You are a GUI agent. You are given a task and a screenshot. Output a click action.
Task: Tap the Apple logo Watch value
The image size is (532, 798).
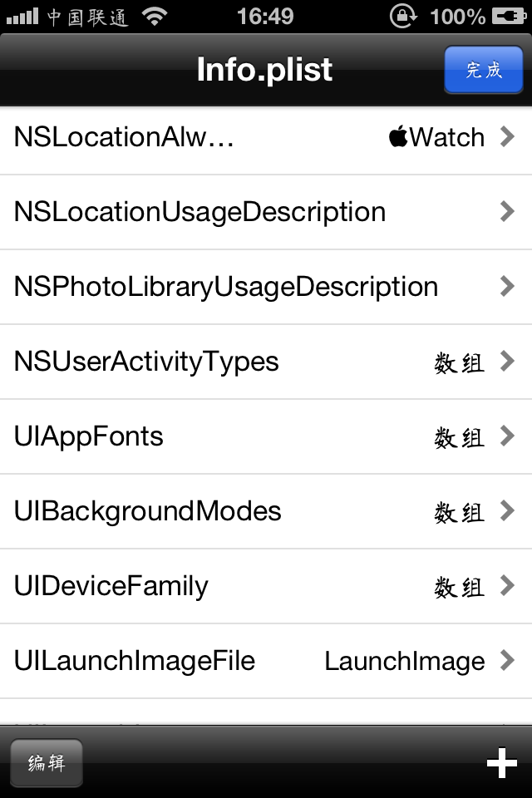pyautogui.click(x=436, y=137)
